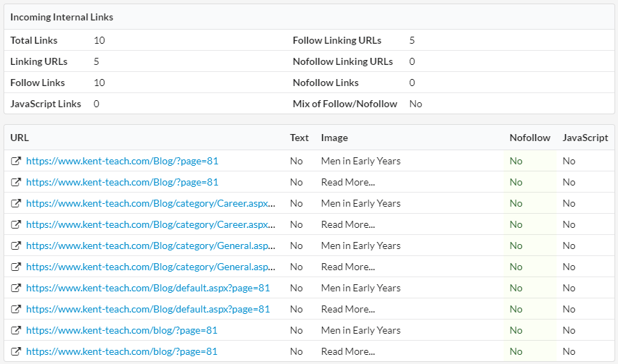The width and height of the screenshot is (618, 364).
Task: Open external-link icon for default.aspx?page=81 row with Men in Early Years
Action: (x=16, y=288)
